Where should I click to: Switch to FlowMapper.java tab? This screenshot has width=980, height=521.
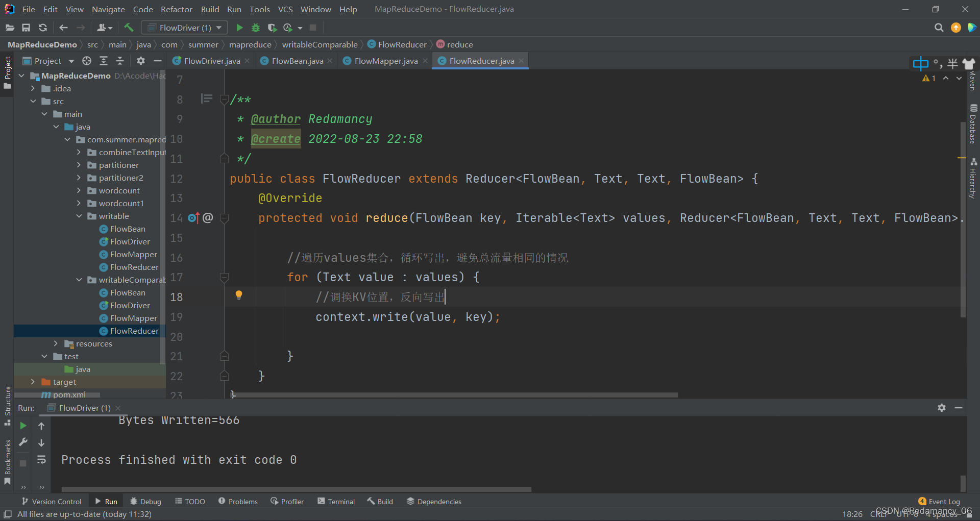[386, 61]
